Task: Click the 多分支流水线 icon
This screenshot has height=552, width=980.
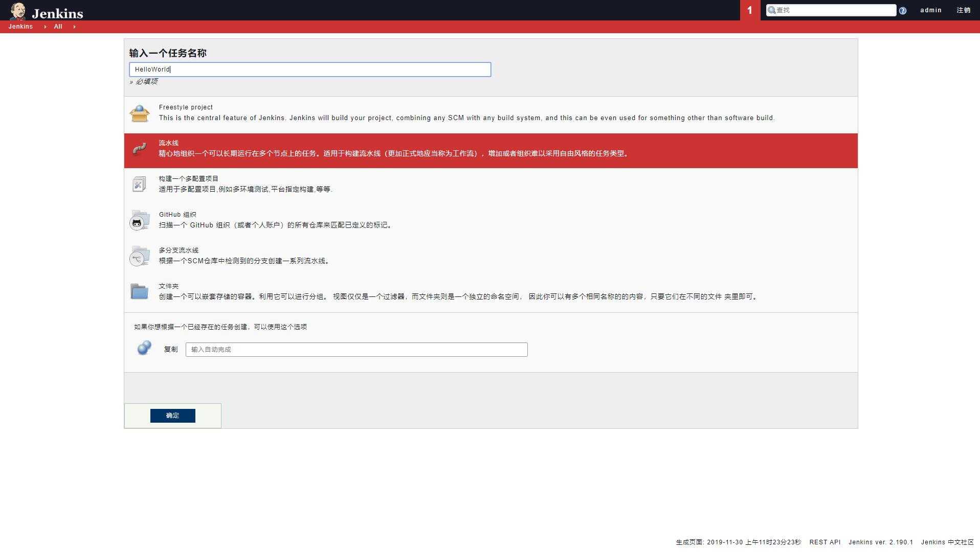Action: point(139,256)
